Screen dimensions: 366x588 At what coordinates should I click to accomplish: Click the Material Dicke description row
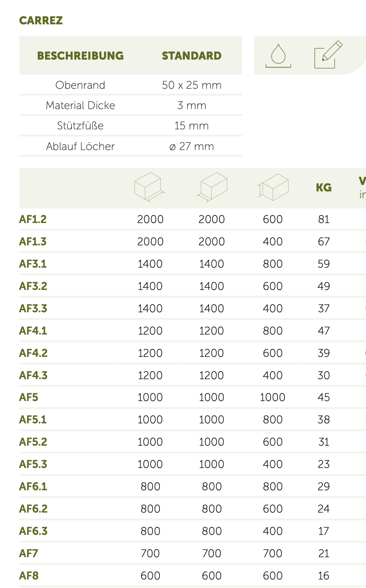pos(80,105)
